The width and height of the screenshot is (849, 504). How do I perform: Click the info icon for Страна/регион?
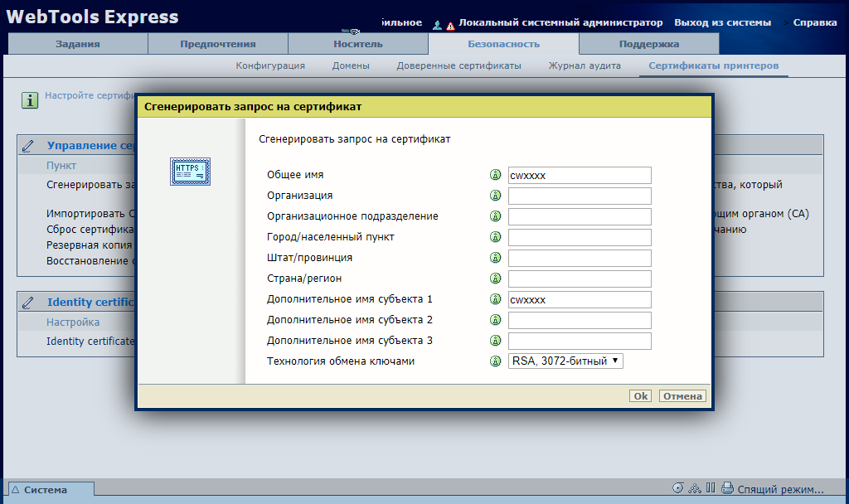[496, 279]
